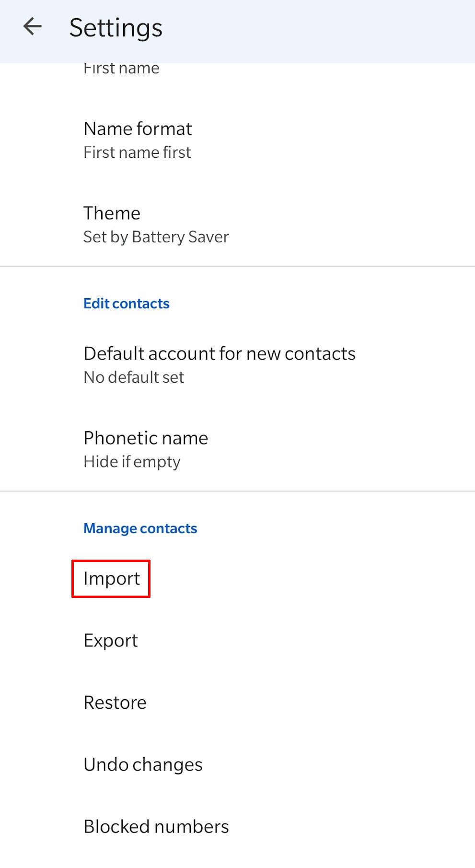Click the Settings page title
This screenshot has height=868, width=475.
tap(116, 28)
